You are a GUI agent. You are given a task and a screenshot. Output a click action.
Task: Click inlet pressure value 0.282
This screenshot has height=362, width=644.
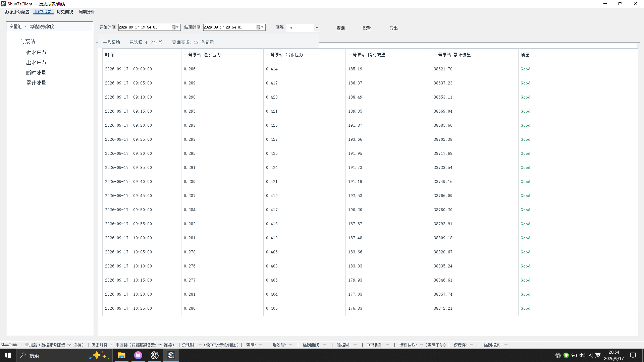(x=190, y=224)
